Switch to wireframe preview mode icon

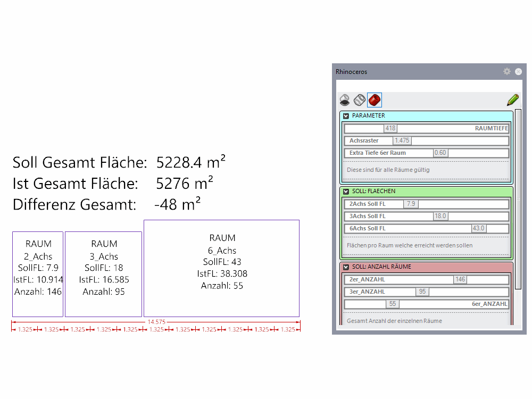pyautogui.click(x=360, y=99)
